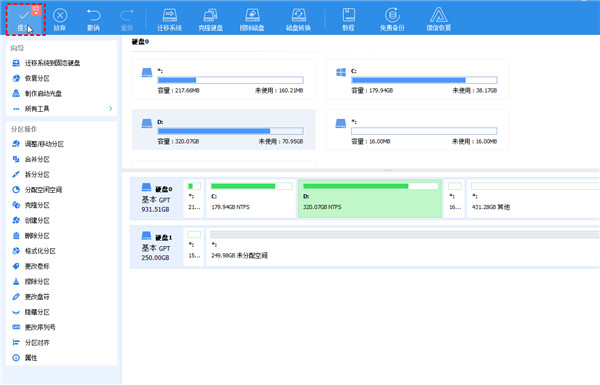Select the C: 179.94GB NTFS block in disk map

pyautogui.click(x=251, y=199)
